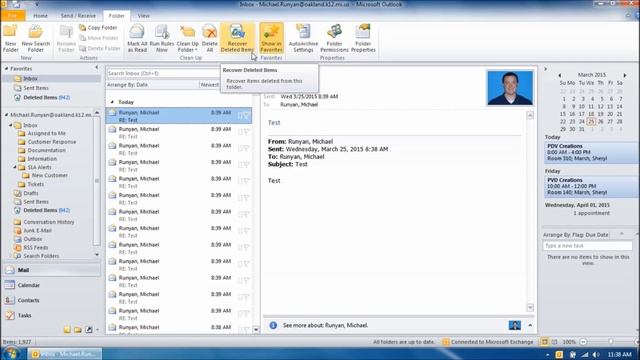This screenshot has height=360, width=640.
Task: Open RSS Feeds folder
Action: [36, 248]
